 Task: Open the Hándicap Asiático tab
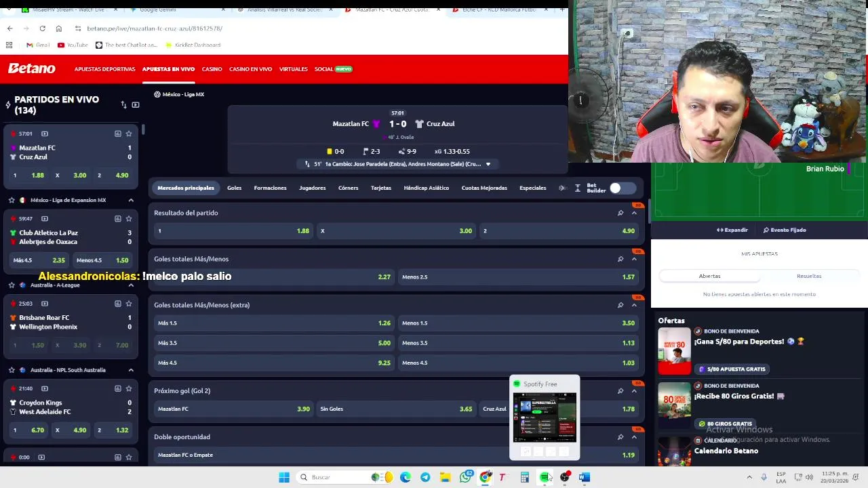[426, 188]
